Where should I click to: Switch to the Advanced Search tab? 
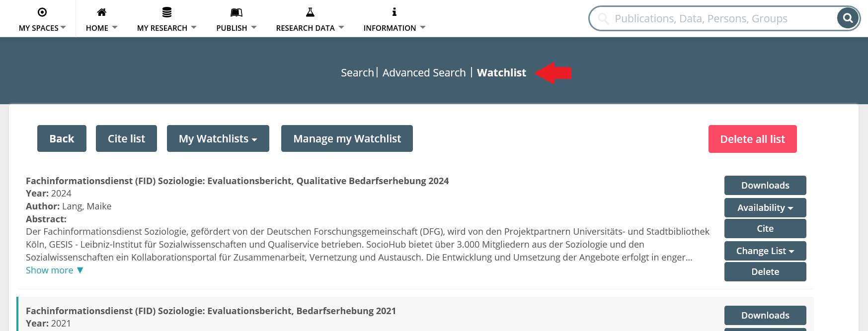[x=424, y=73]
